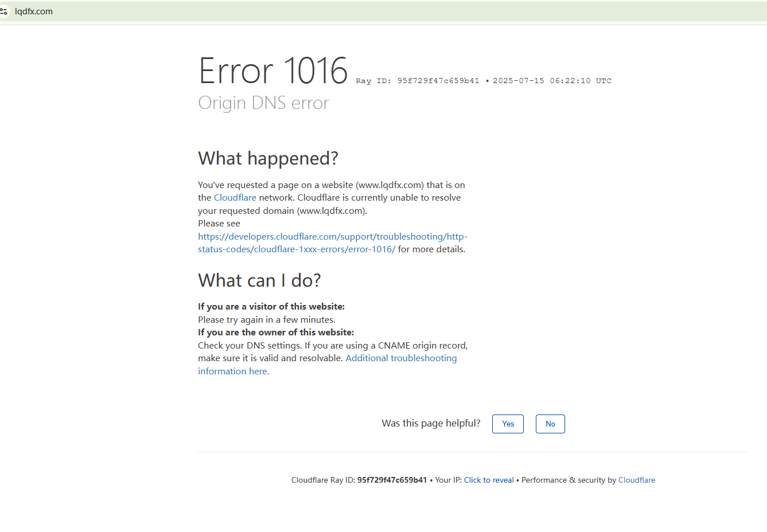
Task: Open the Cloudflare link in What happened section
Action: [235, 198]
